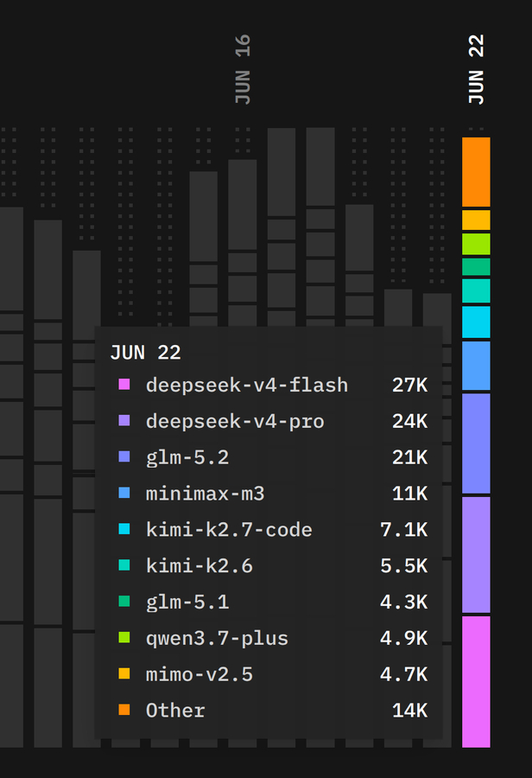Click the teal kimi-k2.6 bar segment
This screenshot has width=532, height=778.
[476, 290]
